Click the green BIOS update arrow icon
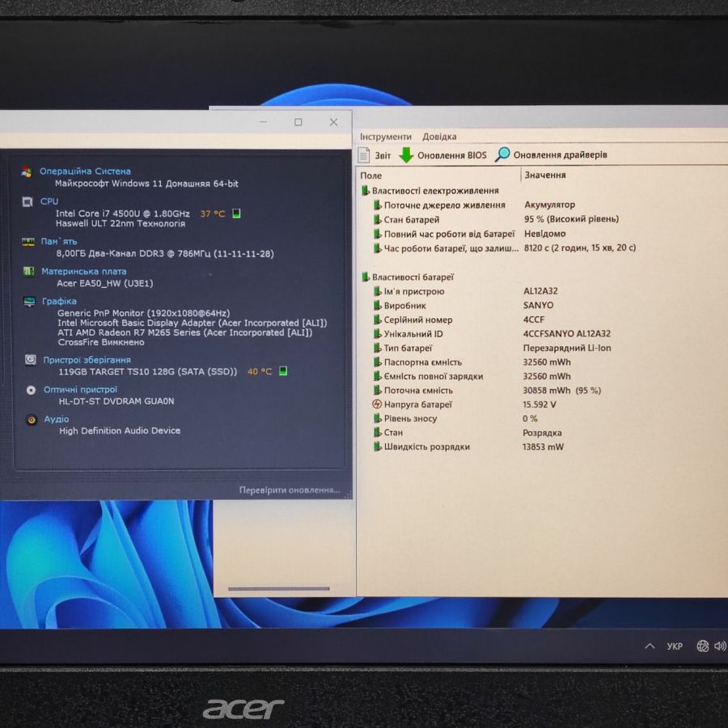The image size is (728, 728). coord(406,154)
